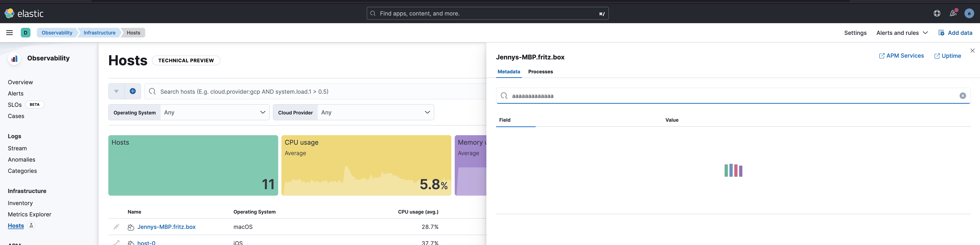Open the Uptime link
The height and width of the screenshot is (245, 980).
coord(948,56)
